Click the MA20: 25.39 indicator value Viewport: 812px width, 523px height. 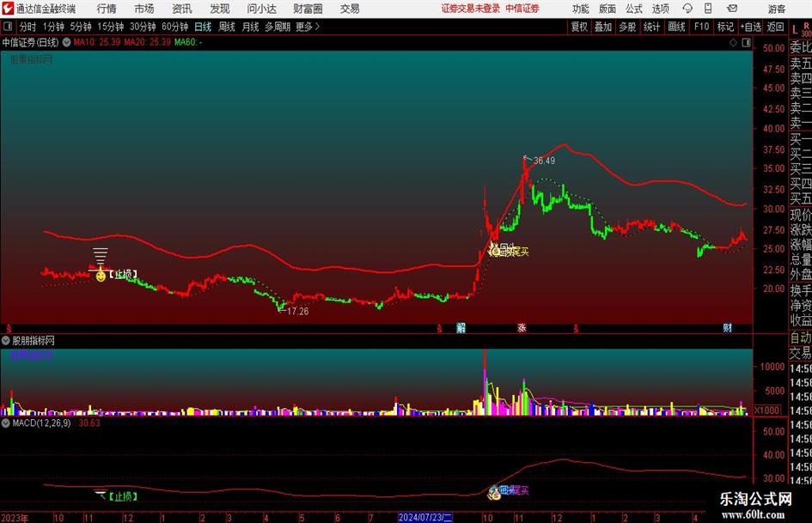pos(148,42)
